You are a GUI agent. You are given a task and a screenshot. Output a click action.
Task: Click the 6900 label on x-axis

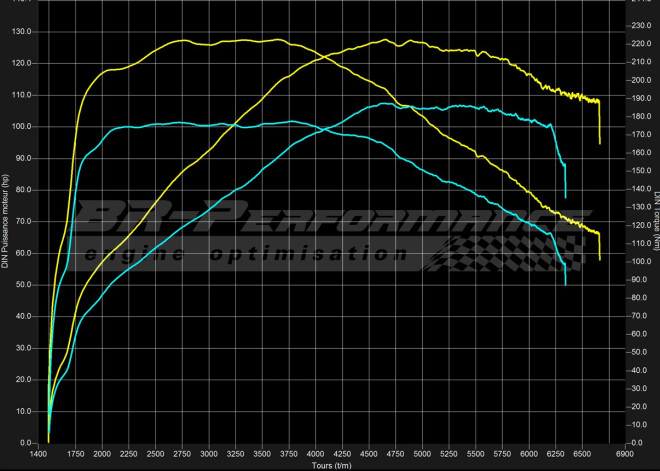(624, 454)
